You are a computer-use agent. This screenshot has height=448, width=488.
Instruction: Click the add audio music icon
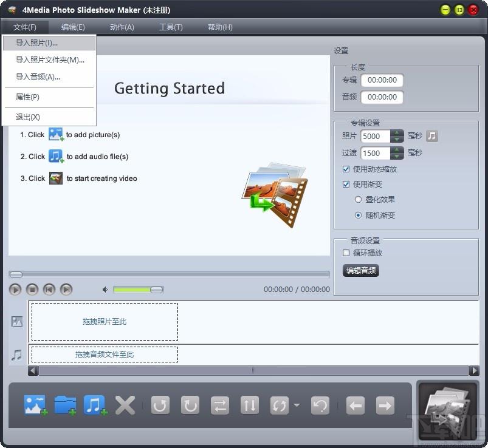point(95,405)
